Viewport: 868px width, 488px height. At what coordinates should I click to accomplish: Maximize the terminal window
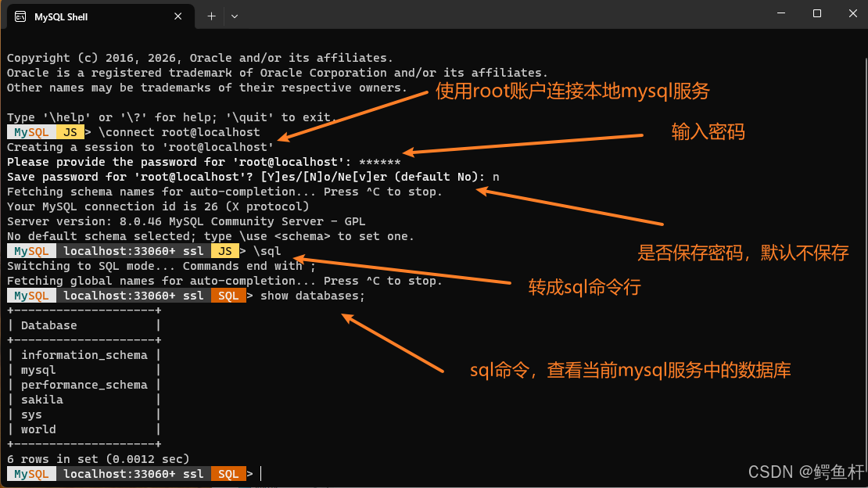point(817,13)
